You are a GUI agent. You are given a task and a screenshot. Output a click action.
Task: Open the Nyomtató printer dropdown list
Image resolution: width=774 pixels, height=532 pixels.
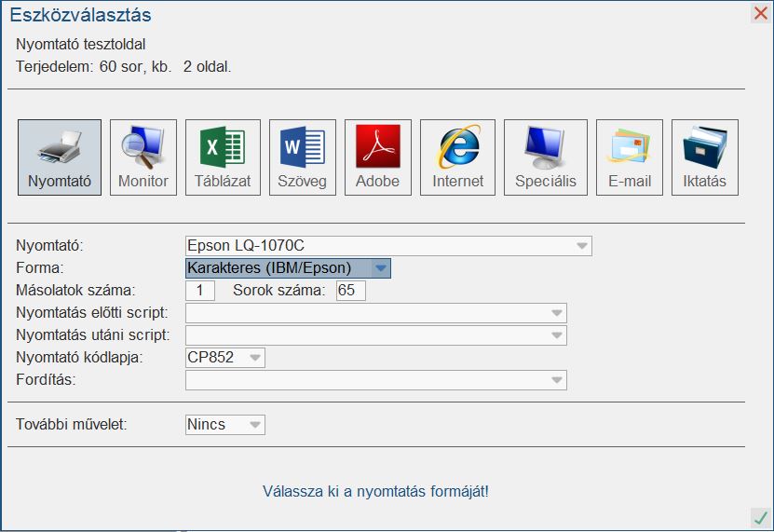pos(388,245)
